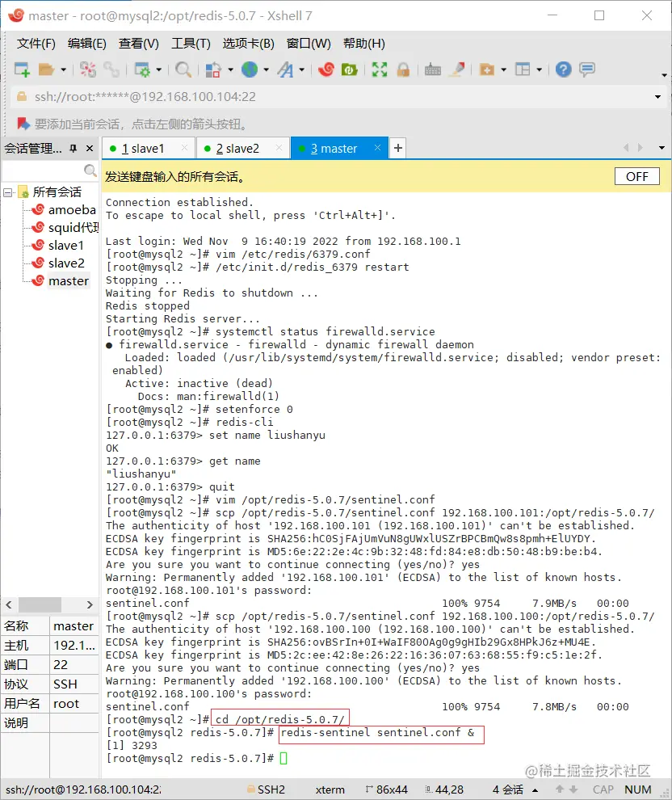
Task: Close the session manager panel
Action: coord(90,149)
